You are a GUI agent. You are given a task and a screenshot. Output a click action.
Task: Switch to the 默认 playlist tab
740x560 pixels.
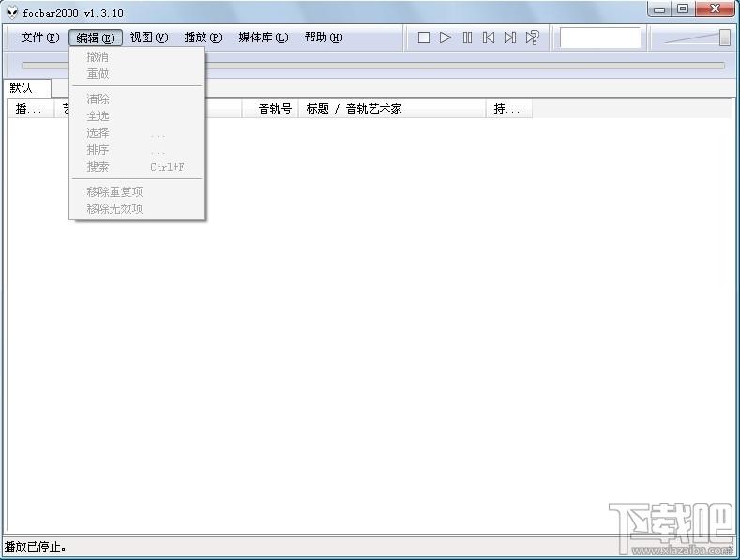(x=26, y=88)
